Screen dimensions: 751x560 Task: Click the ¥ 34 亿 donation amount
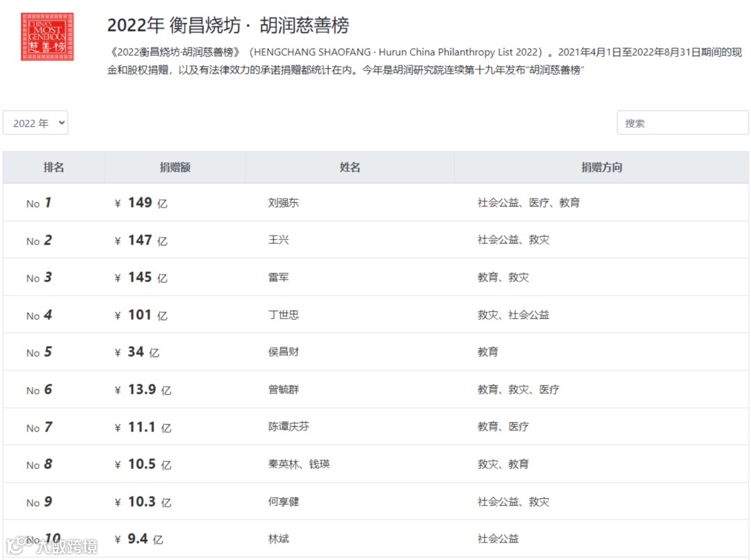coord(137,352)
